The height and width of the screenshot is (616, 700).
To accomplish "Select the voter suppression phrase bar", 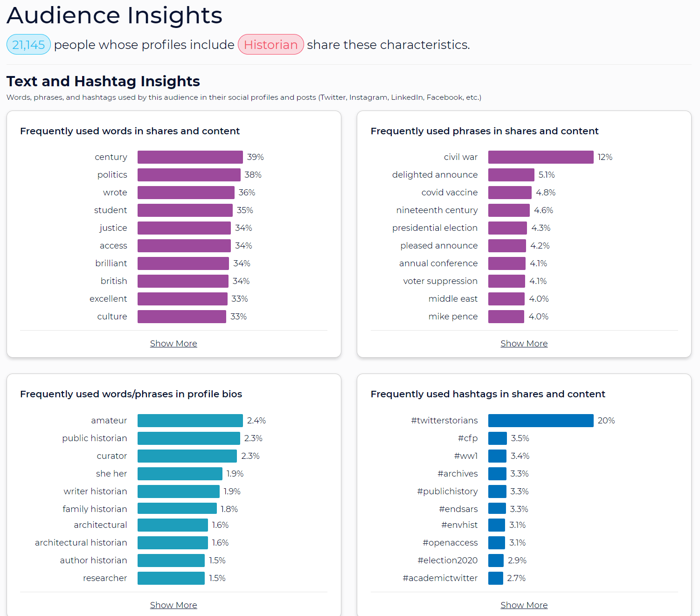I will (506, 281).
